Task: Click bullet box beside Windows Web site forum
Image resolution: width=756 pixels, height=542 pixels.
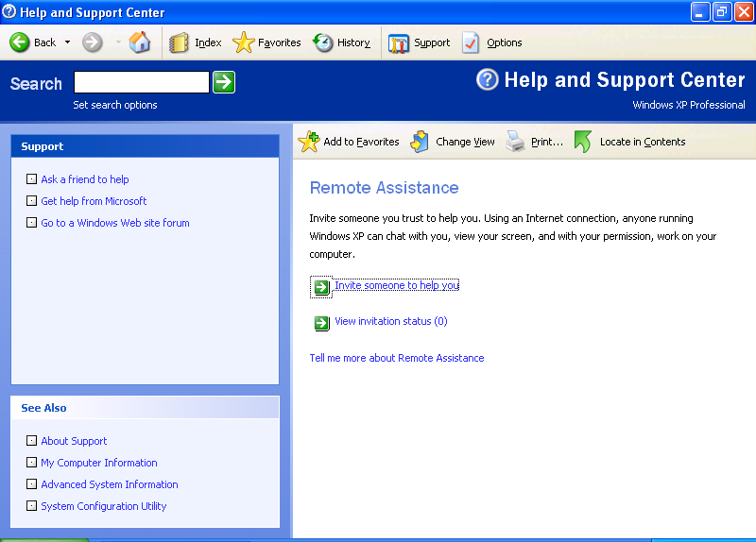Action: click(31, 223)
